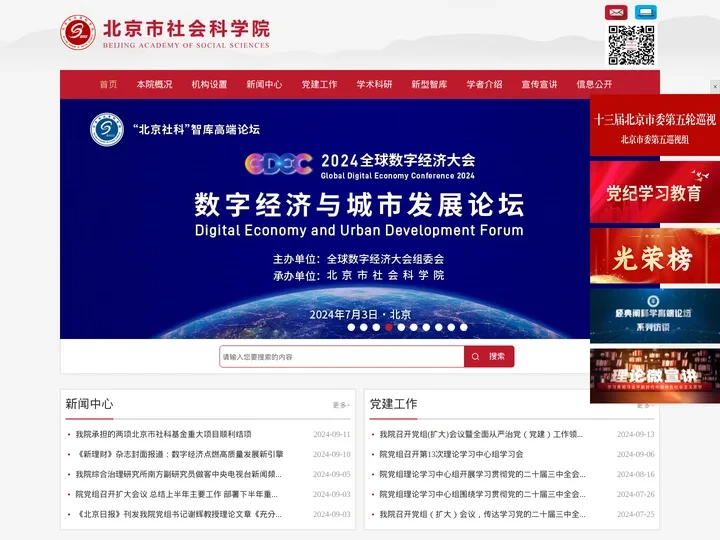Open the 理论微宣讲 banner
The image size is (720, 540).
(655, 376)
